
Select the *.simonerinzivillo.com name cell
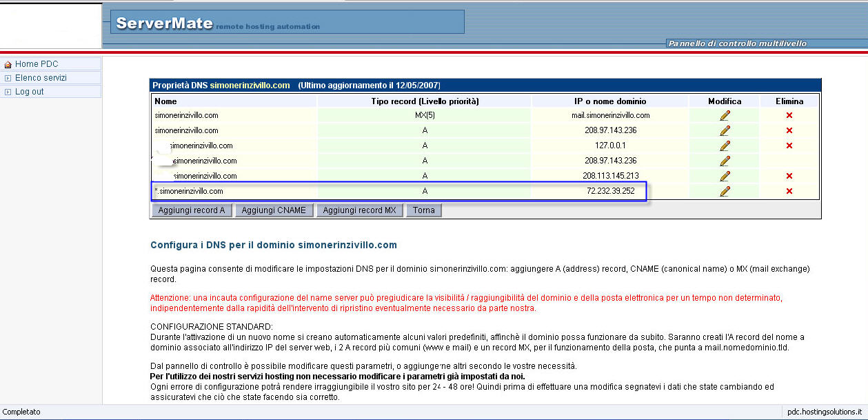pyautogui.click(x=234, y=191)
